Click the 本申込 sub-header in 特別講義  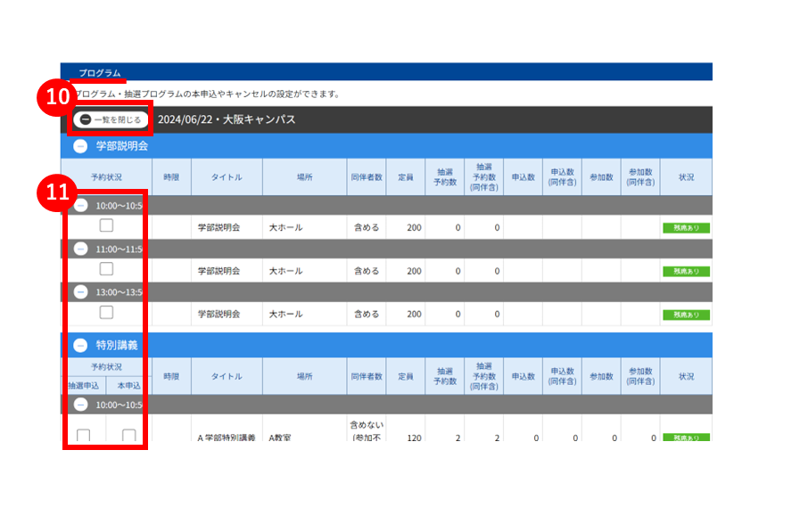128,385
